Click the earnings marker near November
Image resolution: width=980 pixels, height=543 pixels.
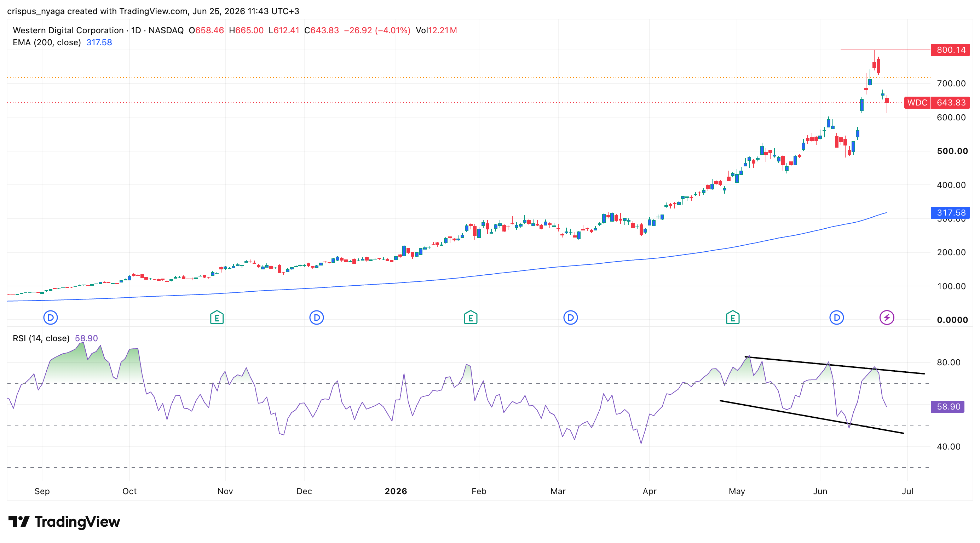point(217,318)
